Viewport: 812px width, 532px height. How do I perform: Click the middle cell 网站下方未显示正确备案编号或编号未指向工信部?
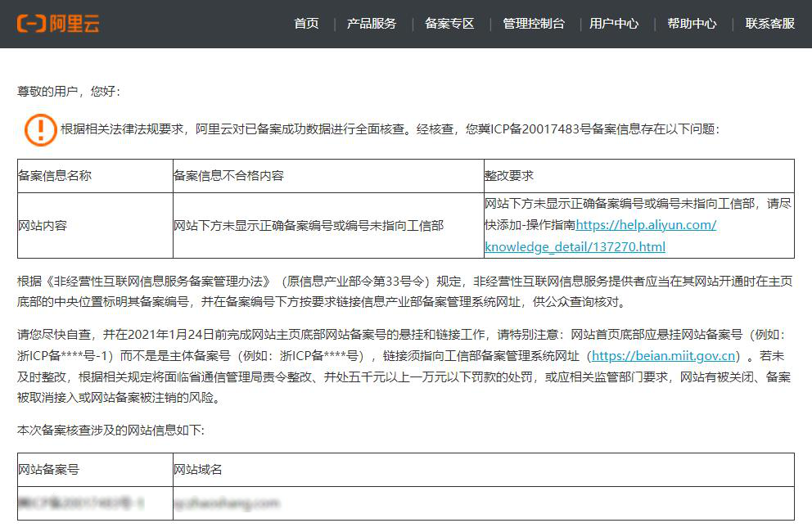[x=328, y=225]
